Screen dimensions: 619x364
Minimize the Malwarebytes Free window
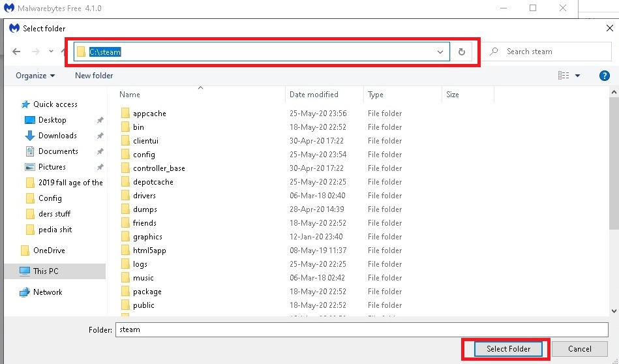504,8
